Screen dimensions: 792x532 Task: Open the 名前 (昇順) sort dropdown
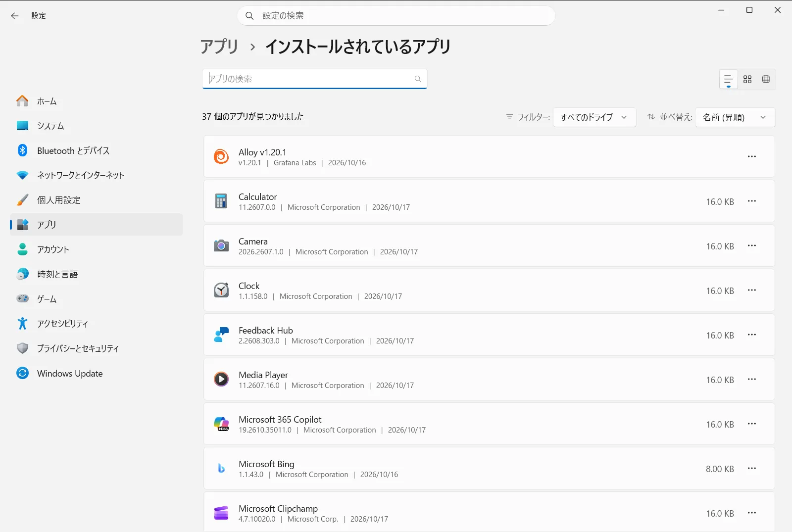pos(735,117)
